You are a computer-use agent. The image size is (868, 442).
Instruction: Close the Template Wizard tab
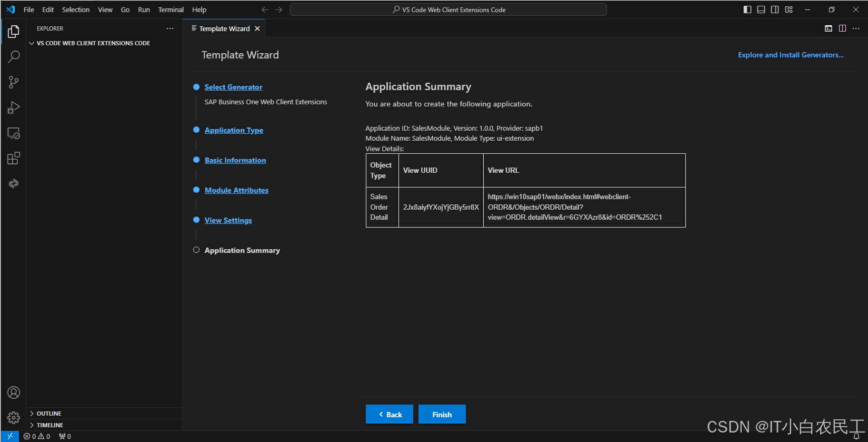(x=257, y=28)
